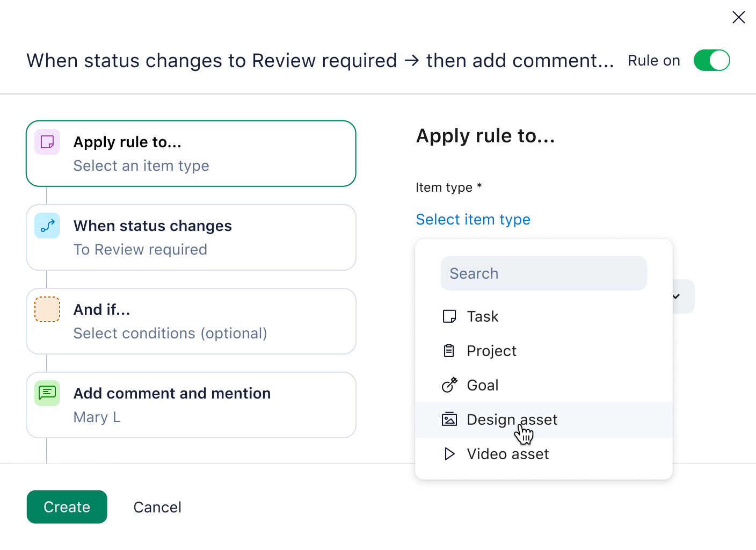756x550 pixels.
Task: Click the orange dashed And if icon
Action: [x=47, y=309]
